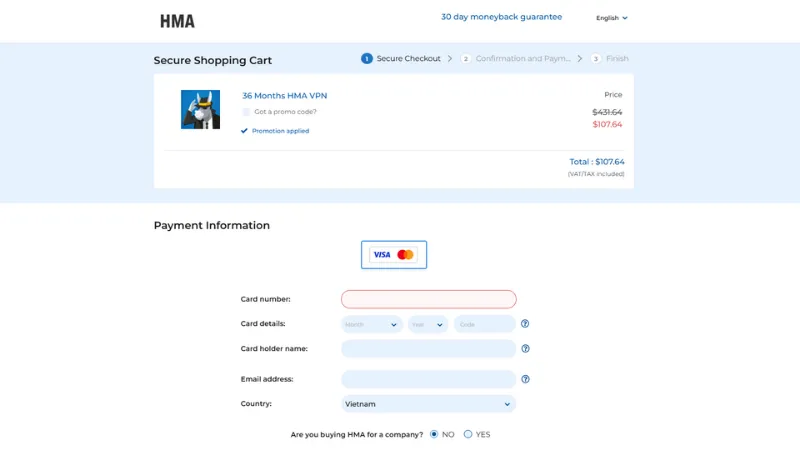Click the chevron after Secure Checkout
Screen dimensions: 800x450
tap(449, 59)
